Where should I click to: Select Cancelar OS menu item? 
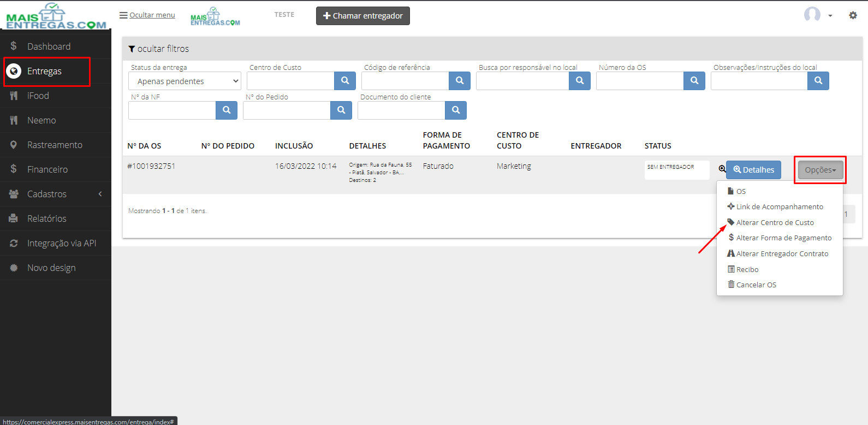(780, 285)
